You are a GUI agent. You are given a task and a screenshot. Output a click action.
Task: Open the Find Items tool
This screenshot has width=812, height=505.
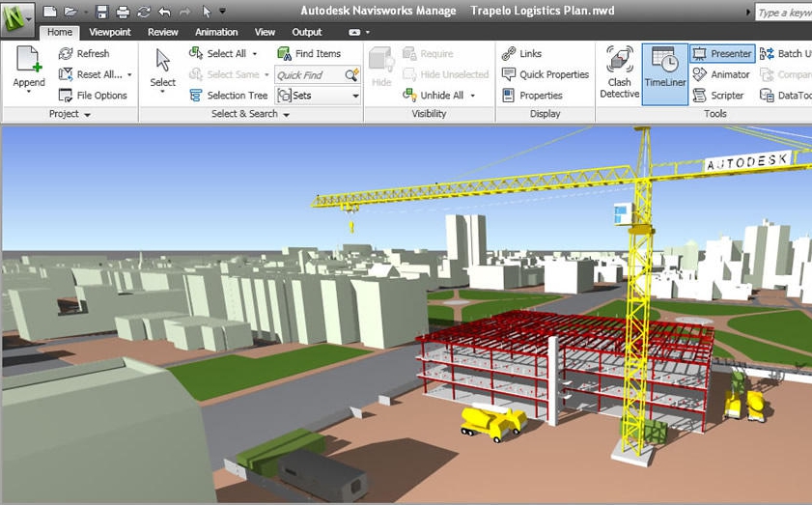[x=309, y=53]
